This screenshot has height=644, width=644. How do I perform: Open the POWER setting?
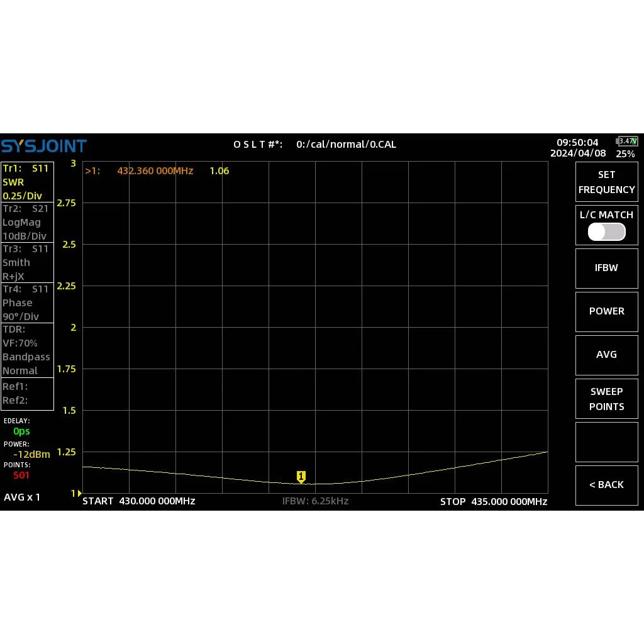(606, 311)
